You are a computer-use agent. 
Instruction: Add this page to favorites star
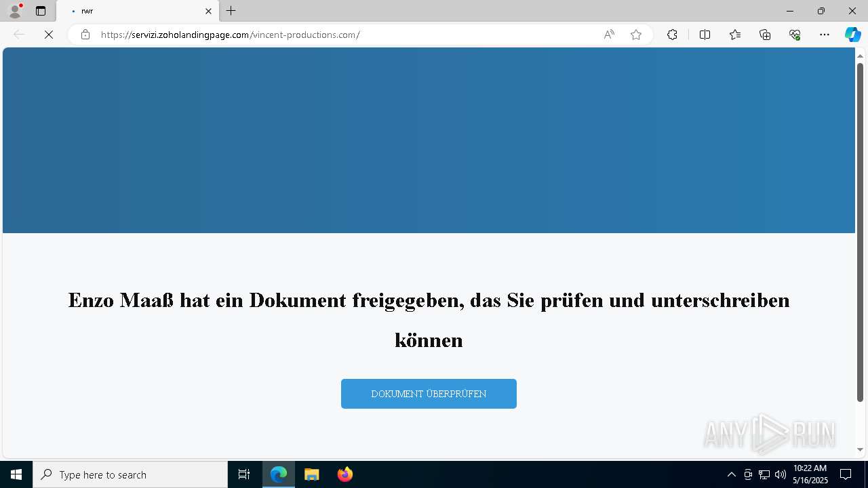coord(636,35)
